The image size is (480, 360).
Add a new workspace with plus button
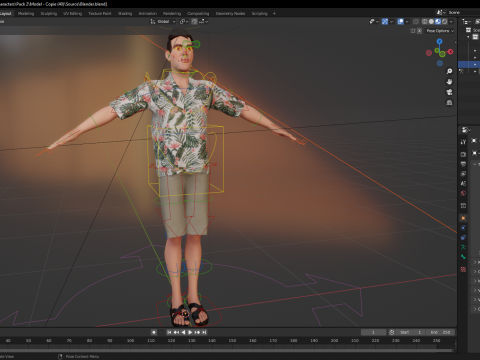pyautogui.click(x=274, y=13)
